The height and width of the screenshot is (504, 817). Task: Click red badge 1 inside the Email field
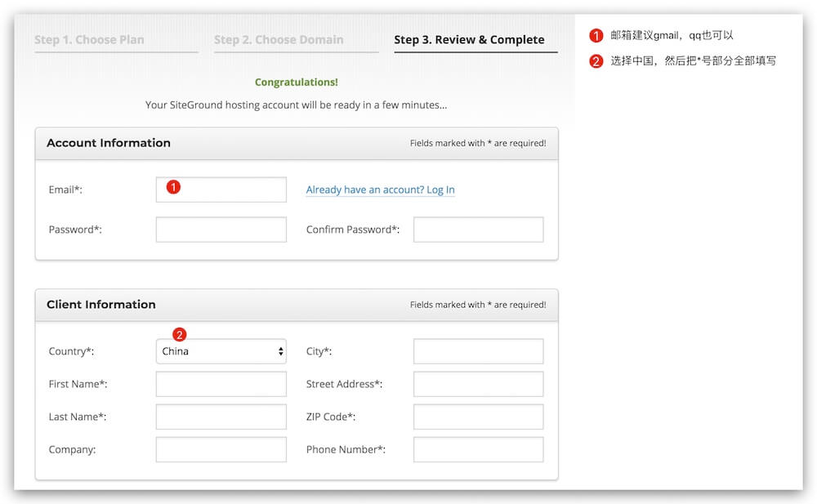tap(173, 187)
